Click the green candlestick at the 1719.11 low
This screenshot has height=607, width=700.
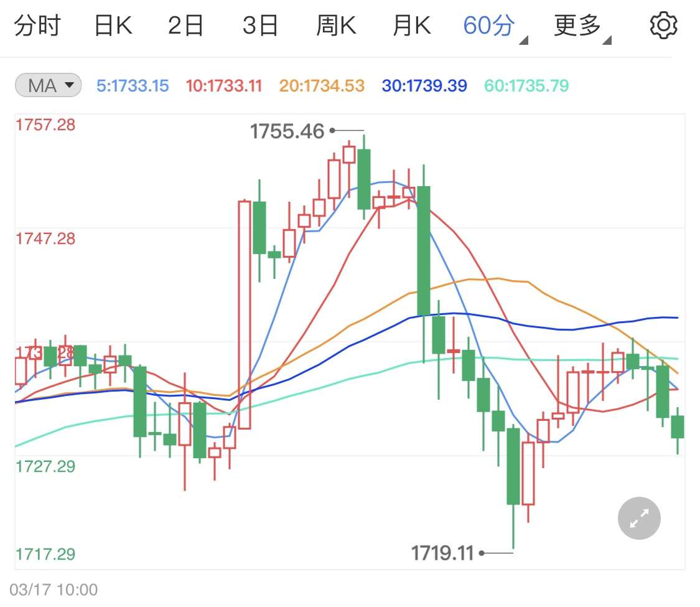(x=513, y=467)
